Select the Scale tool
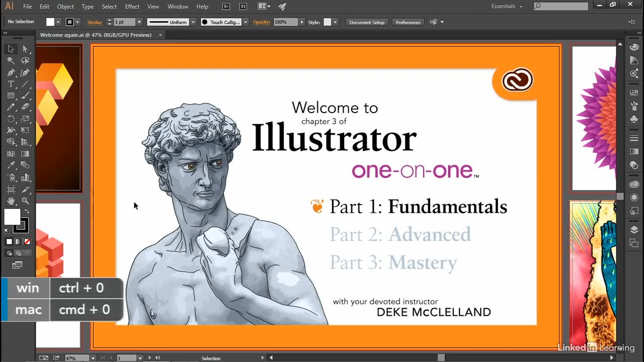 [x=25, y=119]
